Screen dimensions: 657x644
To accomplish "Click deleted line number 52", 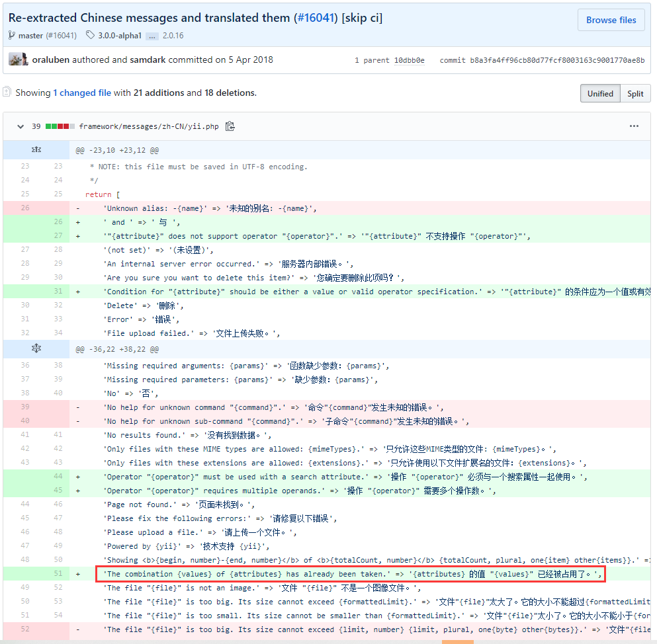I will (25, 629).
